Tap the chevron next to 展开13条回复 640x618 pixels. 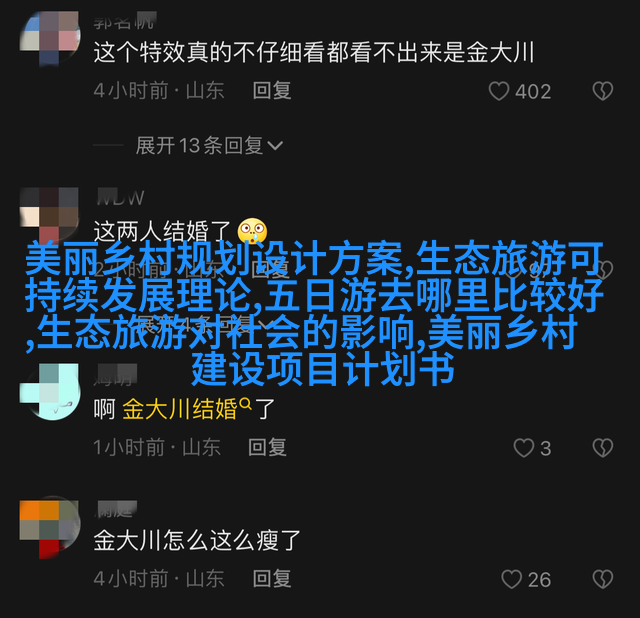point(275,146)
